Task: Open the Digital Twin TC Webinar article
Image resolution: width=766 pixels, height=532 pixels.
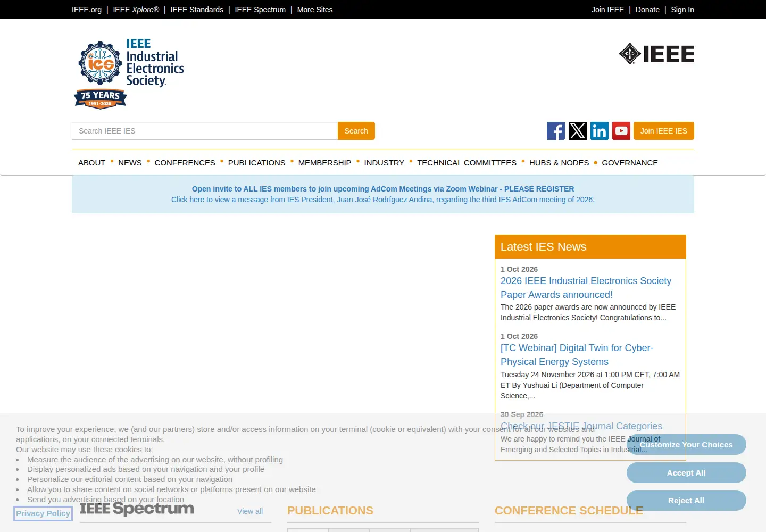Action: [577, 355]
